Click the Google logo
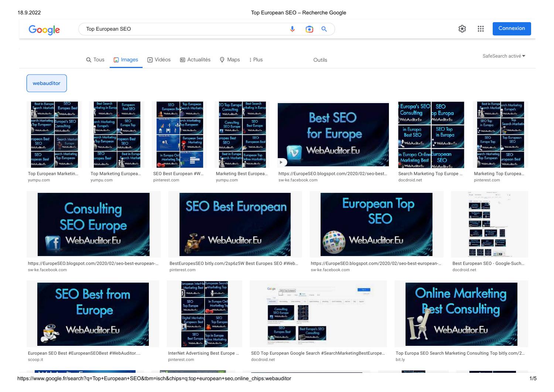The width and height of the screenshot is (554, 392). (x=44, y=30)
